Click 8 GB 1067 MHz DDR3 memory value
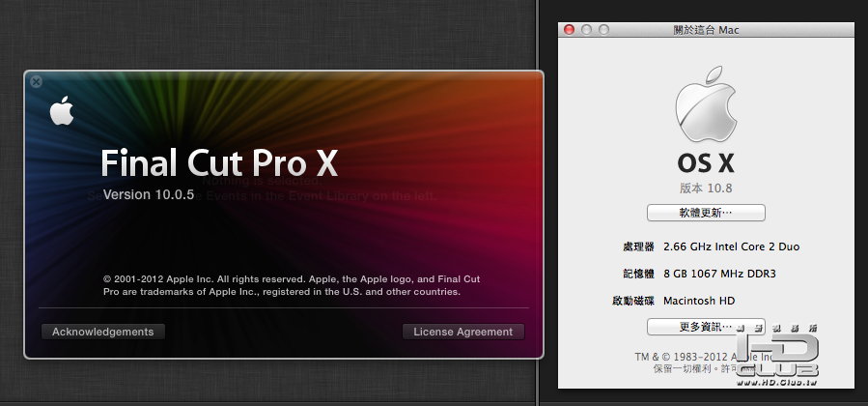The width and height of the screenshot is (868, 406). [x=719, y=274]
